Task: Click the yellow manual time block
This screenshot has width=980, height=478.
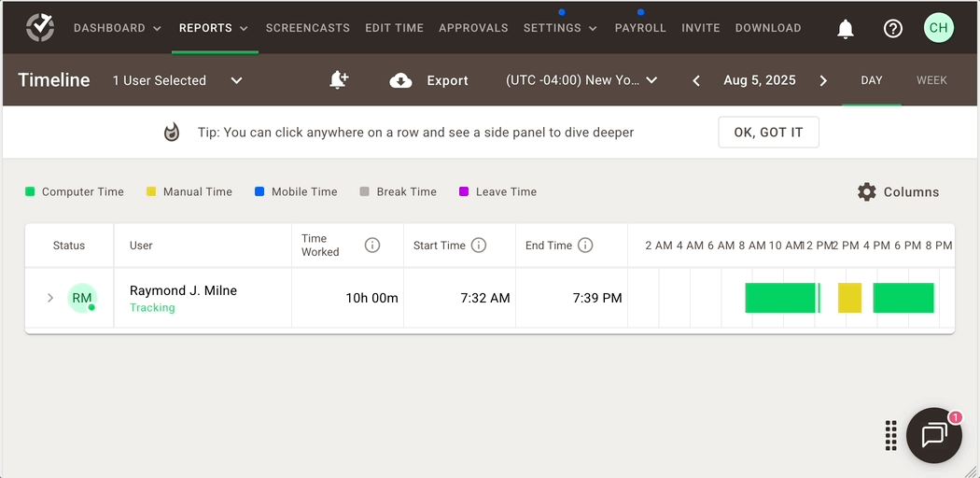Action: point(849,298)
